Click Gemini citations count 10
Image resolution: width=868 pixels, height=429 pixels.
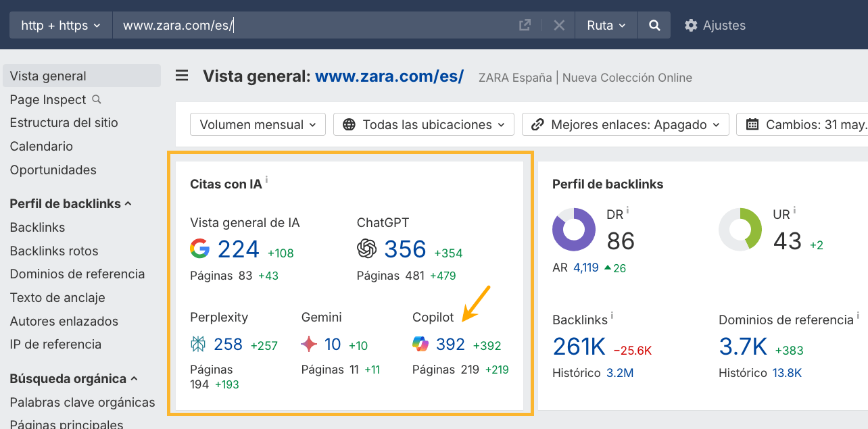(x=333, y=345)
